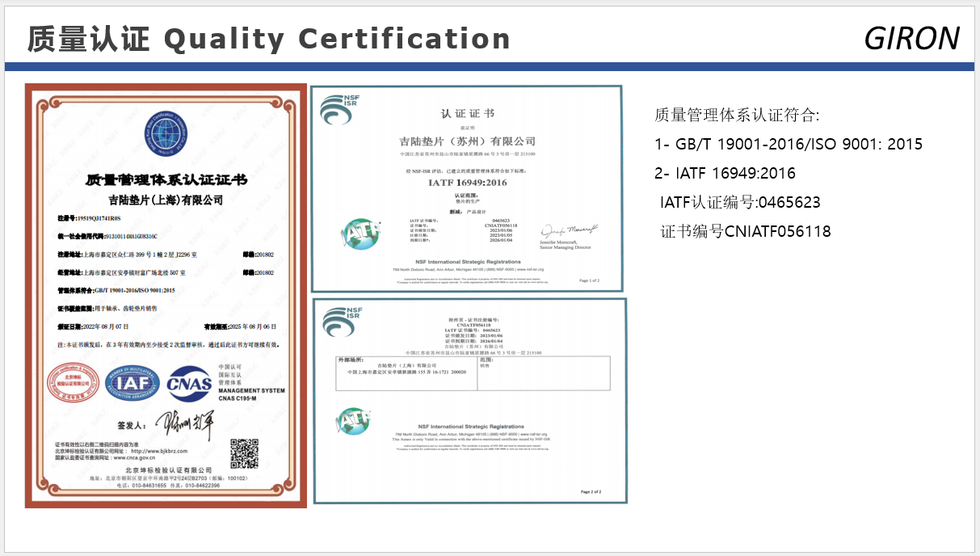Click the heading 质量管理体系认证证书 on the left certificate
Image resolution: width=980 pixels, height=556 pixels.
[166, 179]
